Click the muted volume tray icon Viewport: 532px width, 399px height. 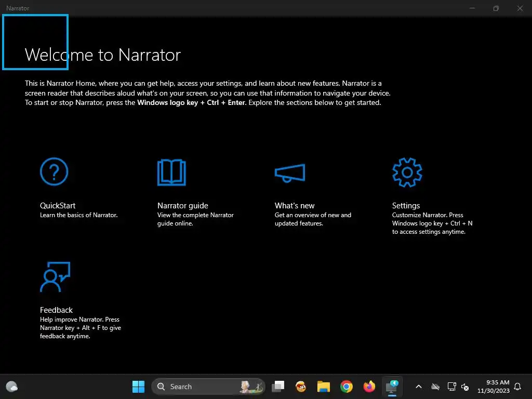[465, 387]
